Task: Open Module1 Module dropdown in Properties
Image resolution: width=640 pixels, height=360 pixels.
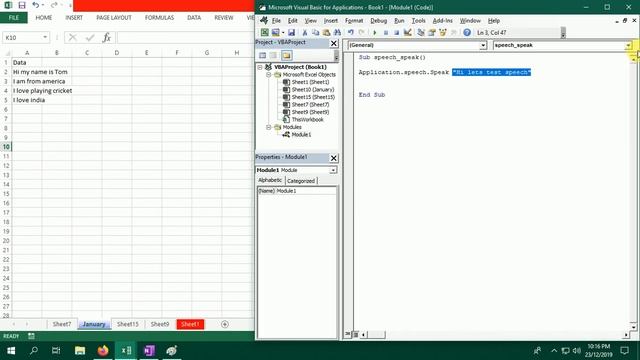Action: click(x=333, y=170)
